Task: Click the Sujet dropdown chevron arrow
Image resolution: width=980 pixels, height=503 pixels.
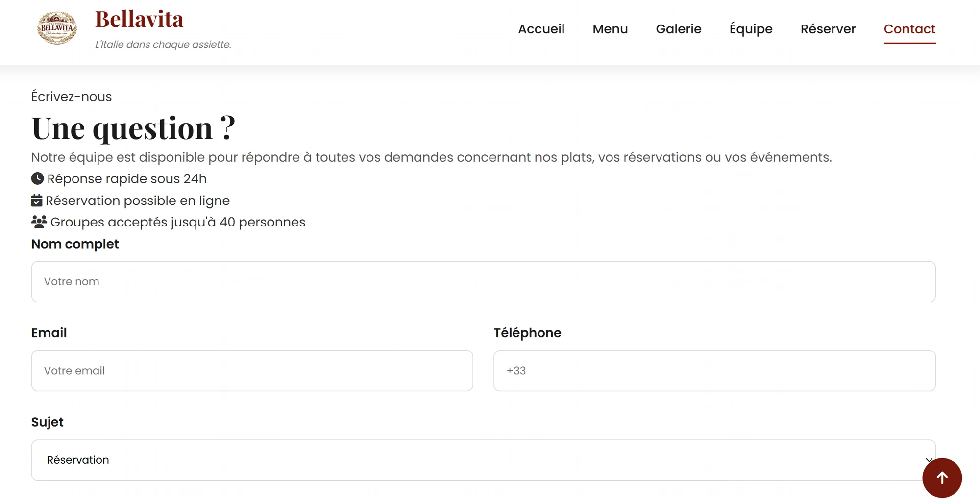Action: [928, 460]
